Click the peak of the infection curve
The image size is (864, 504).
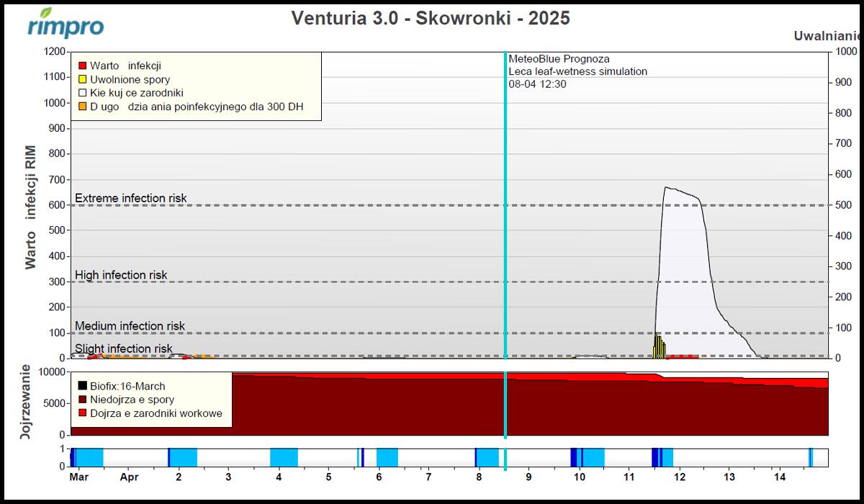667,188
